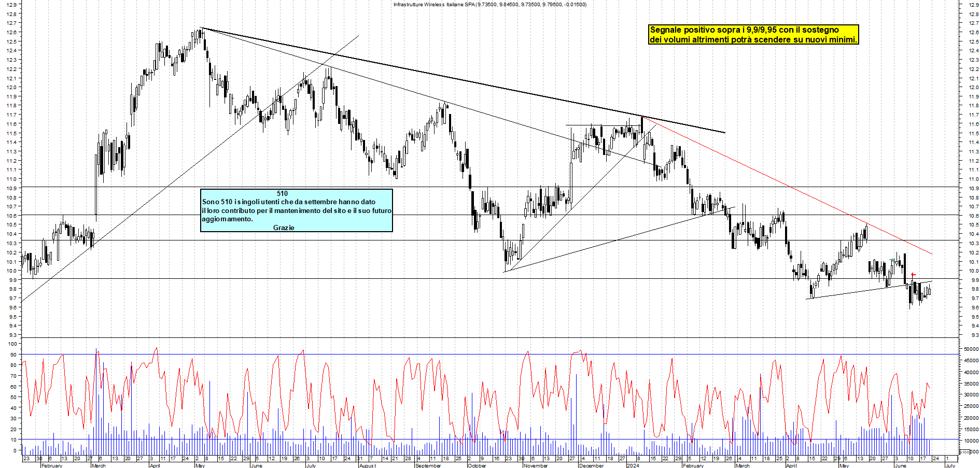The image size is (980, 468).
Task: Click the 12.0 value on the left price axis
Action: [11, 87]
